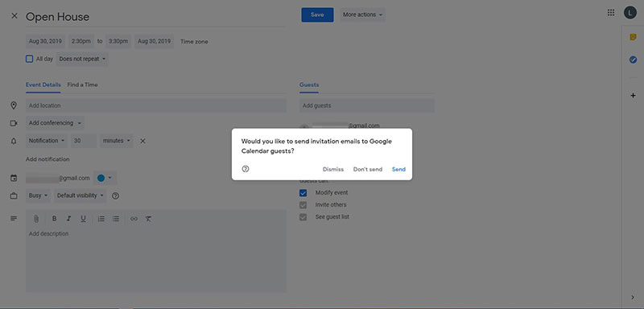Image resolution: width=644 pixels, height=309 pixels.
Task: Click the 3:30pm end time field
Action: (118, 42)
